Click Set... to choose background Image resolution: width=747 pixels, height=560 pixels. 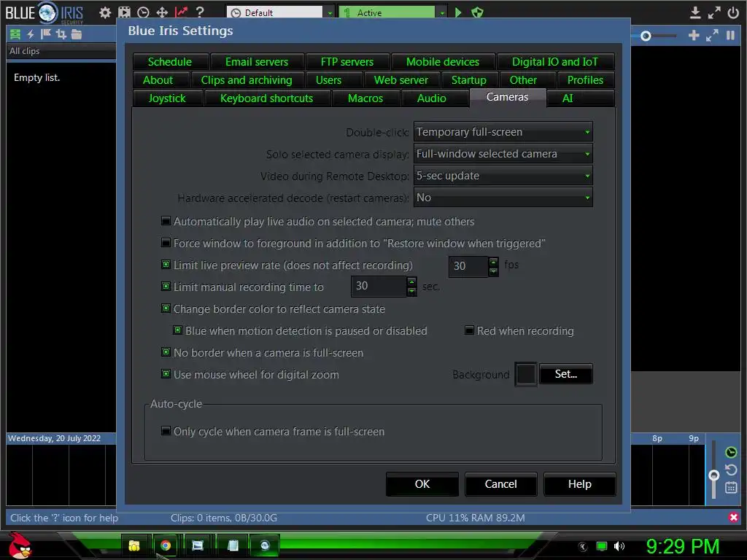(x=566, y=374)
